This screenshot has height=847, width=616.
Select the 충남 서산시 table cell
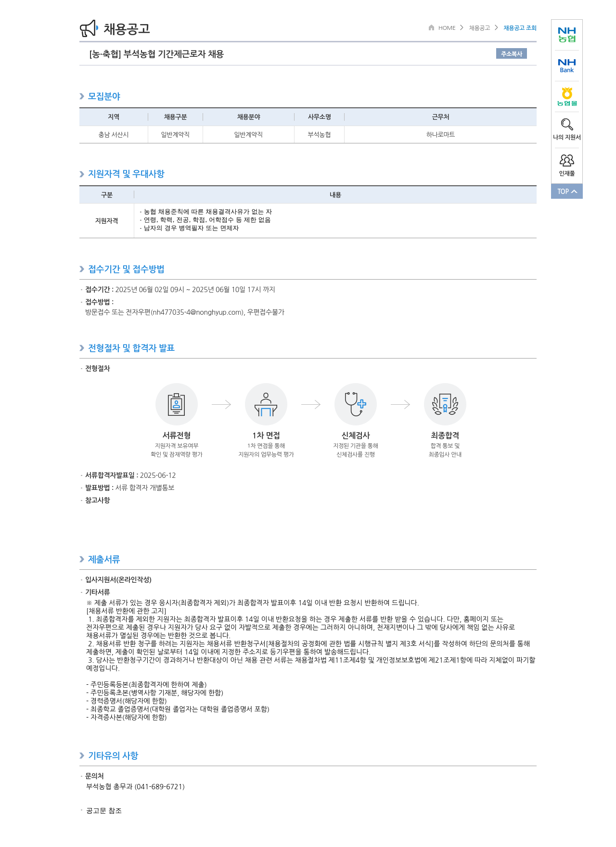tap(114, 135)
